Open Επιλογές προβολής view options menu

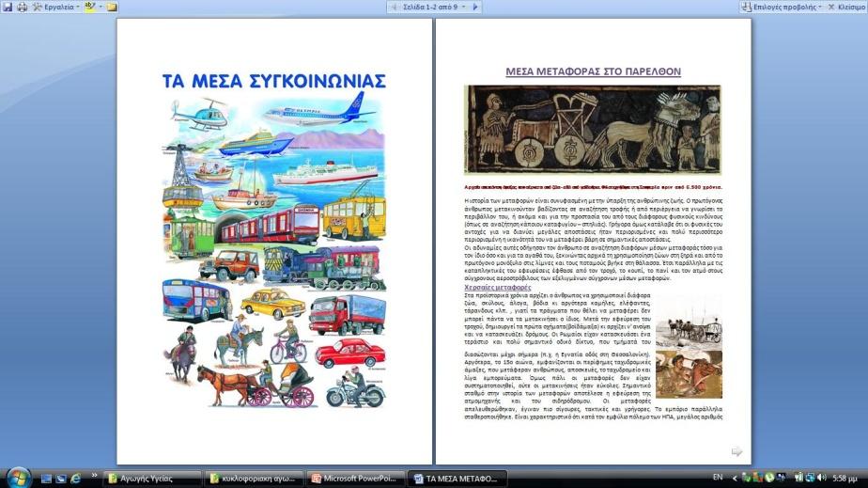pyautogui.click(x=782, y=8)
